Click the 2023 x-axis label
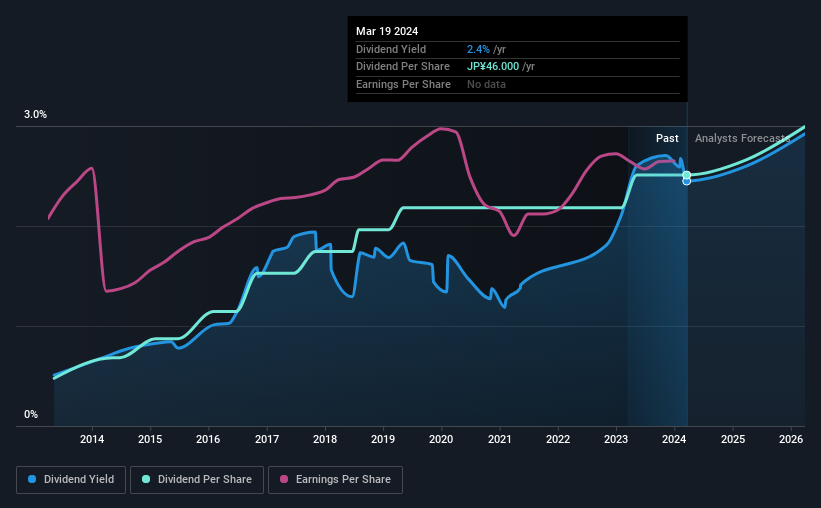This screenshot has height=508, width=821. coord(616,439)
